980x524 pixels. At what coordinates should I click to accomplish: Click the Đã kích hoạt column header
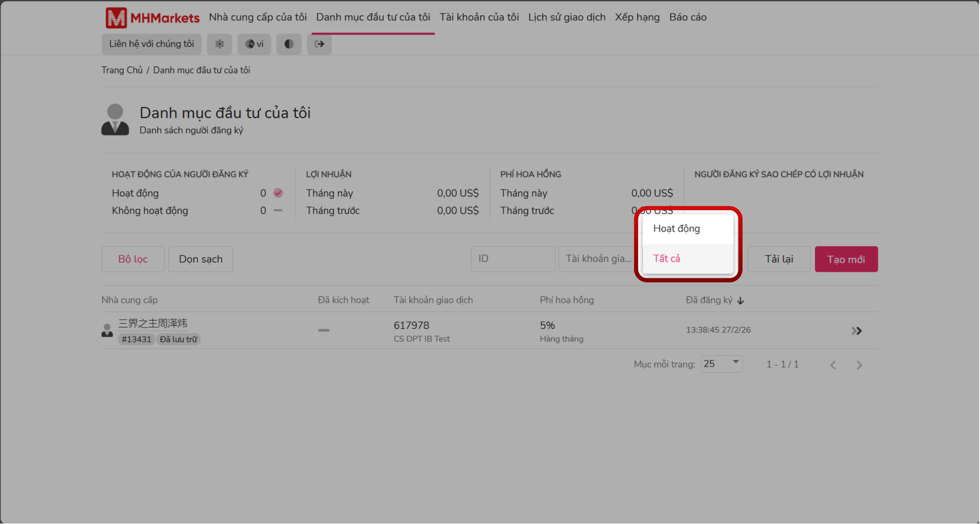343,300
